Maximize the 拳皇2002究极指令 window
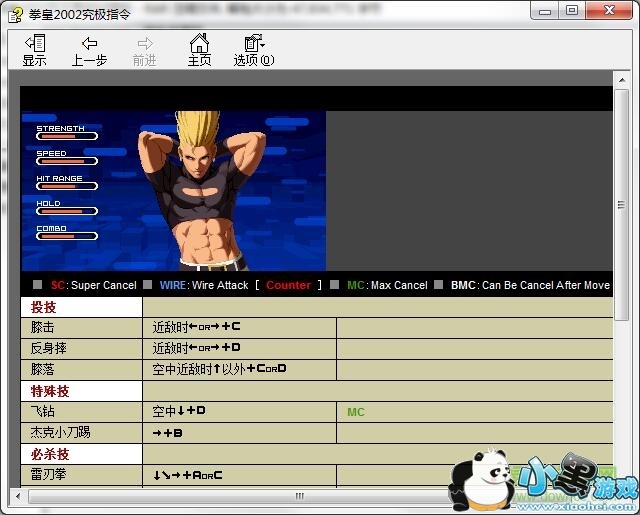 (x=572, y=11)
